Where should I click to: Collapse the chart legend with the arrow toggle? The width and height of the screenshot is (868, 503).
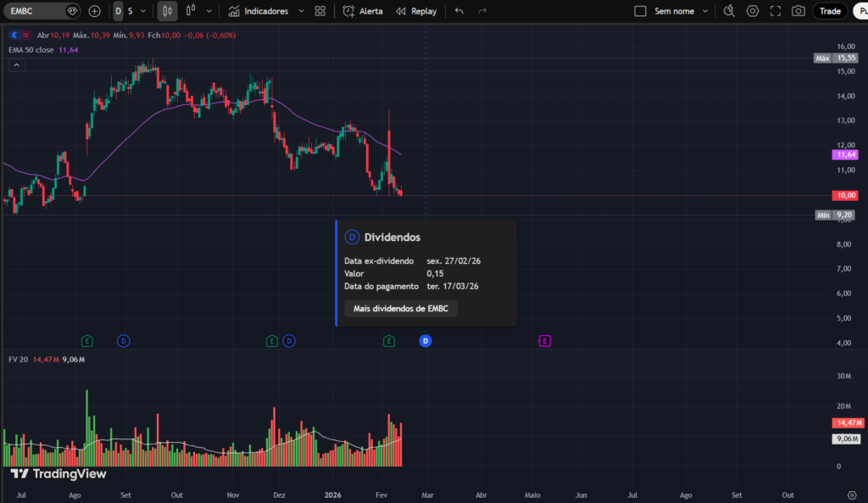coord(15,64)
